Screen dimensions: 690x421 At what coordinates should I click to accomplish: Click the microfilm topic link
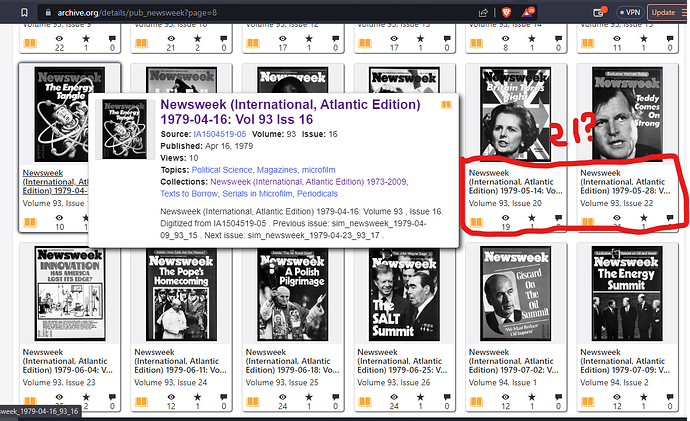coord(319,170)
